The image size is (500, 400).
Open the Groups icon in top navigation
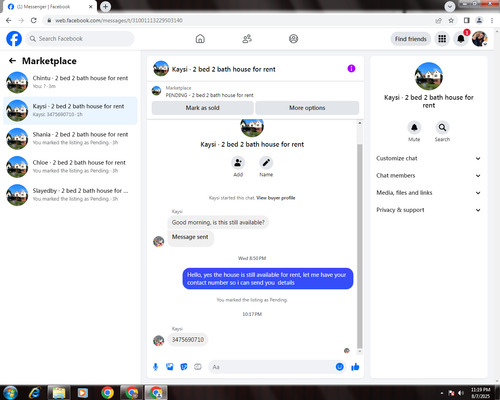click(x=293, y=39)
